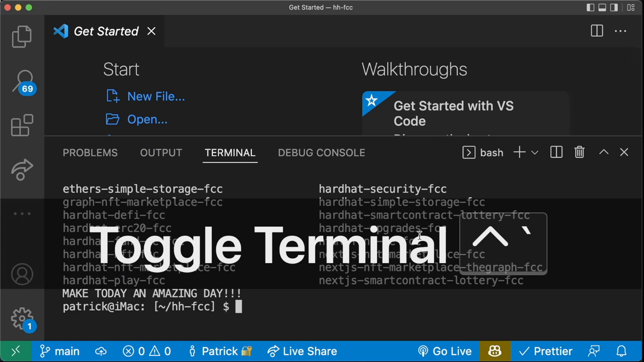
Task: Open the Live Share sidebar icon
Action: click(x=22, y=170)
